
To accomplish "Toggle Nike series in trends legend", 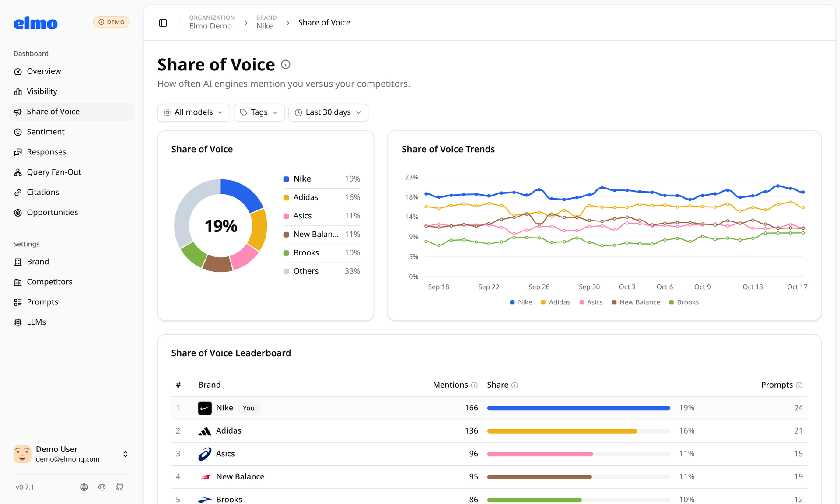I will [521, 302].
